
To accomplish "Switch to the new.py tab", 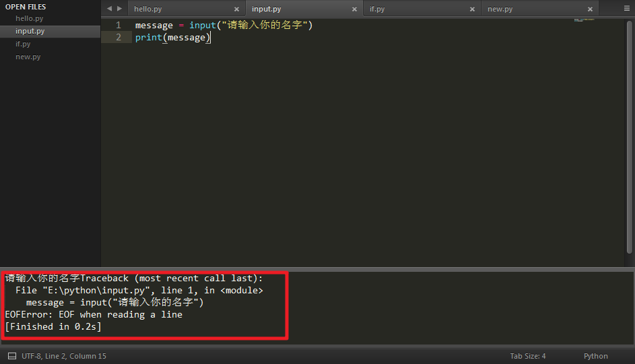I will tap(500, 9).
